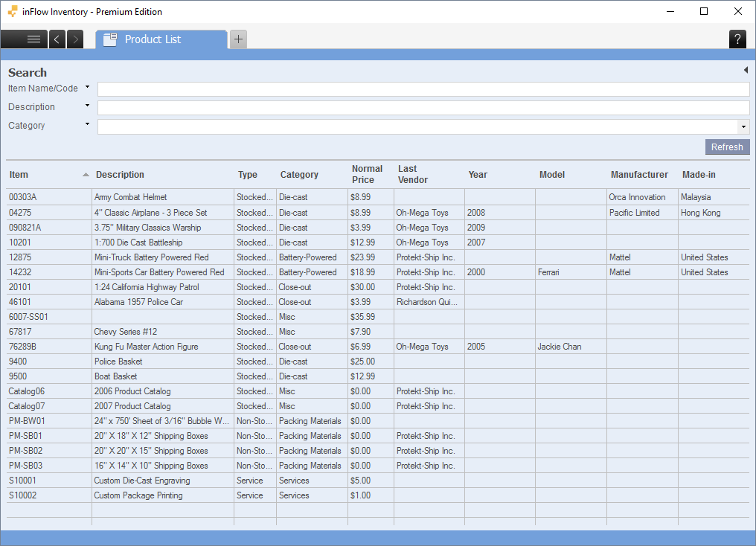Image resolution: width=756 pixels, height=546 pixels.
Task: Click Mini-Sports Car Battery Powered Red
Action: click(x=159, y=272)
